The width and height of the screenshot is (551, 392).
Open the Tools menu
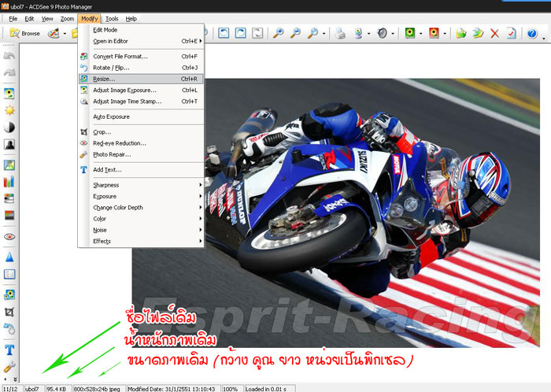click(112, 18)
